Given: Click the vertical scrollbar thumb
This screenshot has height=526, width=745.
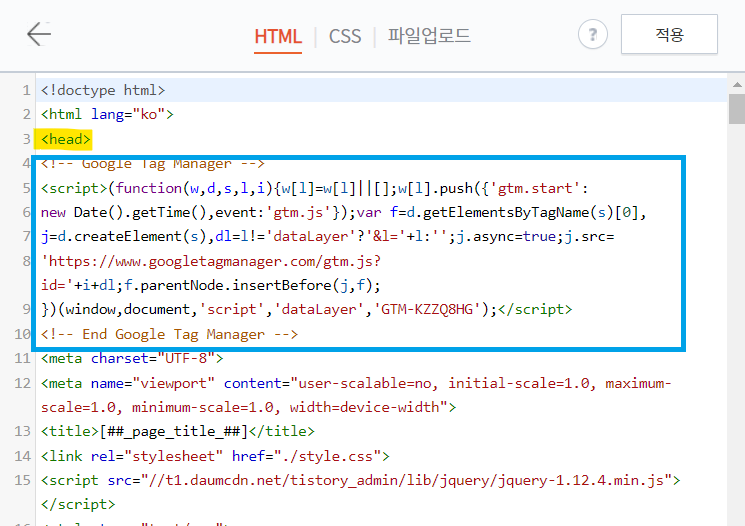Looking at the screenshot, I should pyautogui.click(x=737, y=109).
